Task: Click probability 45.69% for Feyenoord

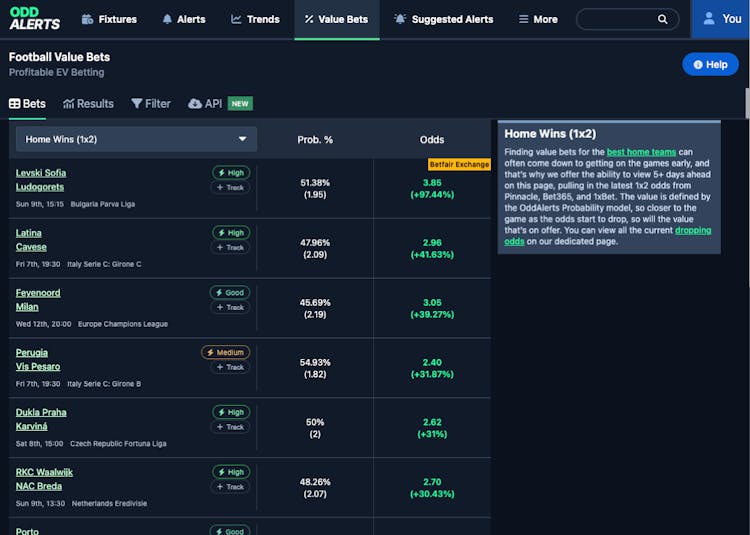Action: point(315,302)
